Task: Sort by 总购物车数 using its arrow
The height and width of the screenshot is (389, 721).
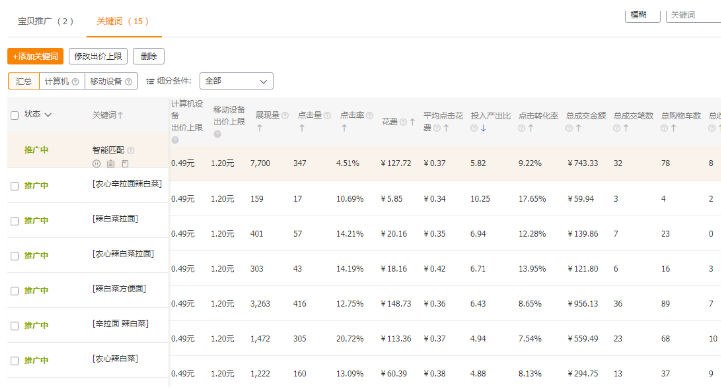Action: pos(673,128)
